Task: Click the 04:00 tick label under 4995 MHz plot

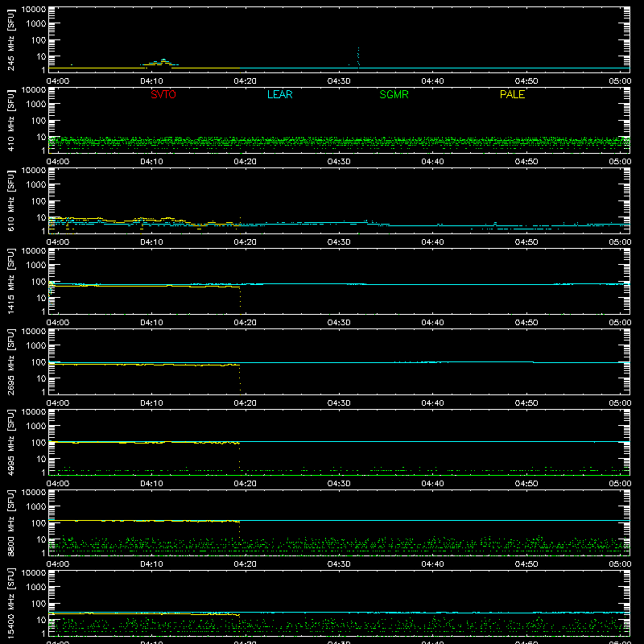Action: coord(58,484)
